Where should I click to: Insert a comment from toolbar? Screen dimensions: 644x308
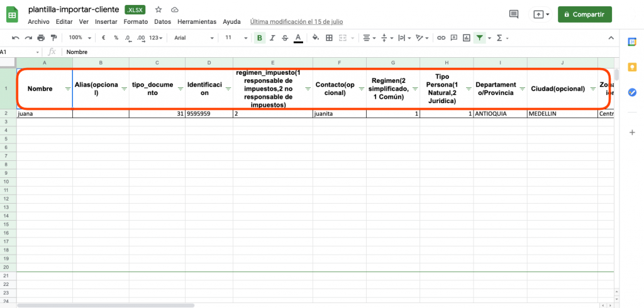(454, 38)
